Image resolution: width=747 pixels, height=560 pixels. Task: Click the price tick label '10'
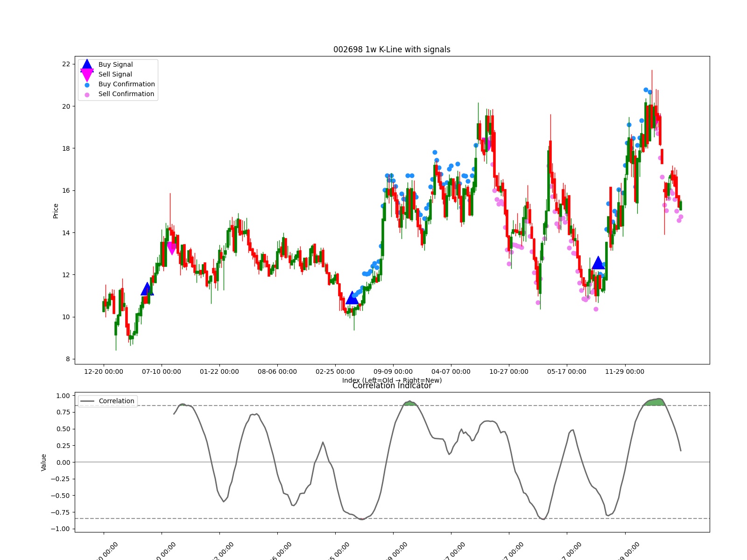pyautogui.click(x=66, y=317)
